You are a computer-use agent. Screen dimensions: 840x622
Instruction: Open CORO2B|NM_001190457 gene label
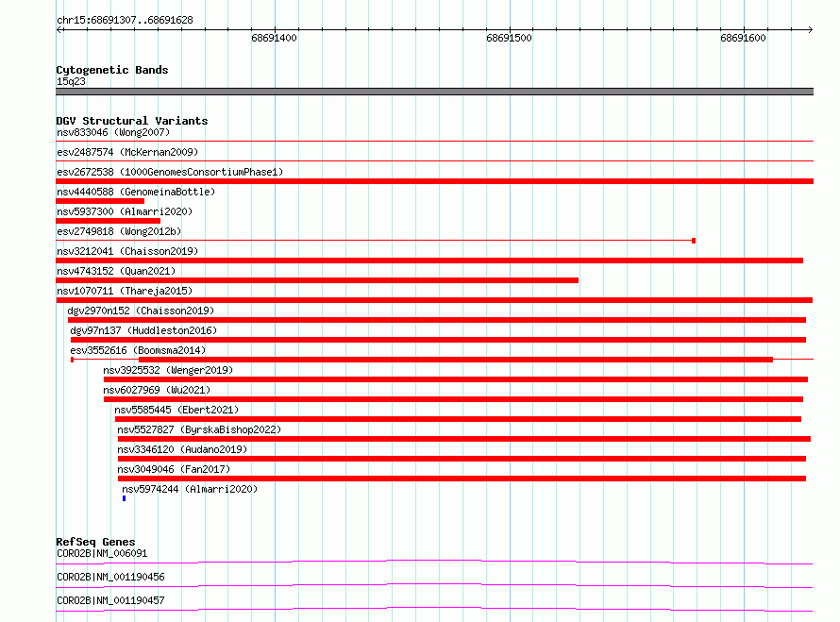pos(110,600)
